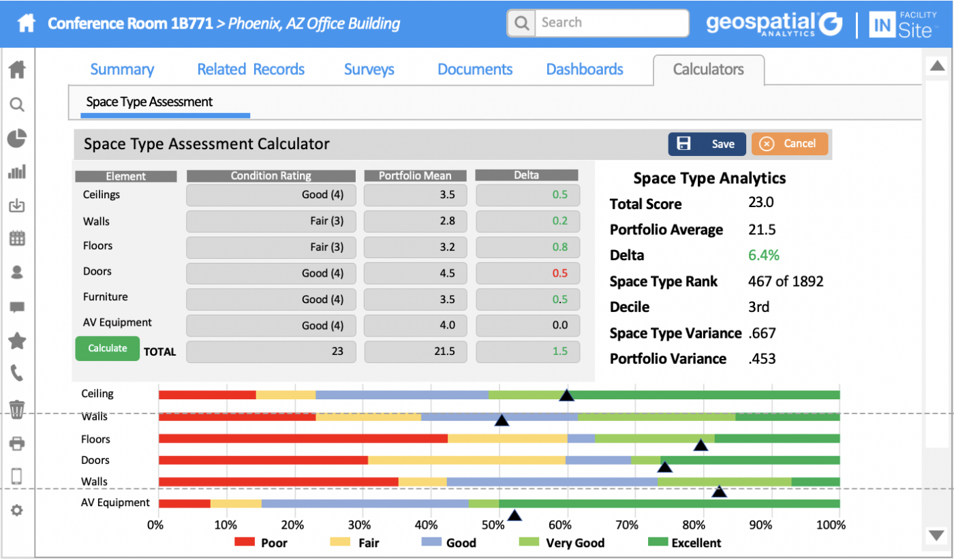
Task: Open Ceilings condition rating field
Action: pyautogui.click(x=271, y=195)
